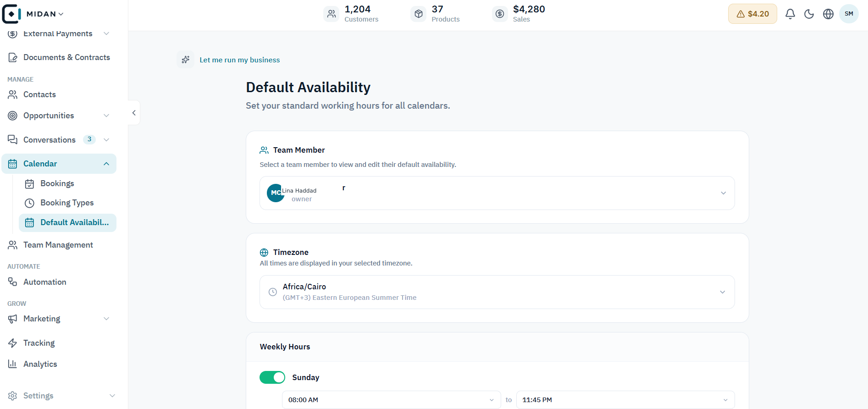Viewport: 868px width, 409px height.
Task: Click the products box icon
Action: [419, 14]
